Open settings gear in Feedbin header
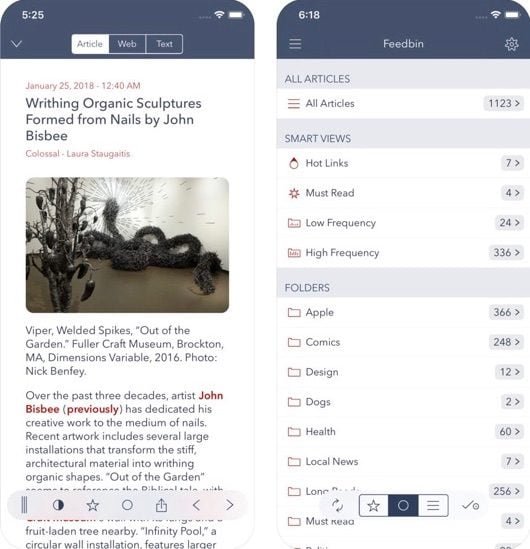This screenshot has height=549, width=530. (511, 44)
